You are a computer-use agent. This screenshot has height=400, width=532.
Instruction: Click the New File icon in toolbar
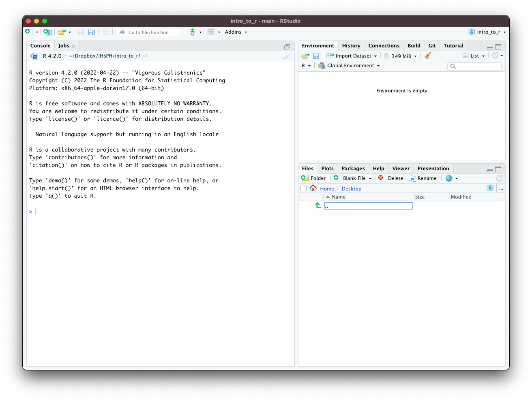pyautogui.click(x=28, y=32)
